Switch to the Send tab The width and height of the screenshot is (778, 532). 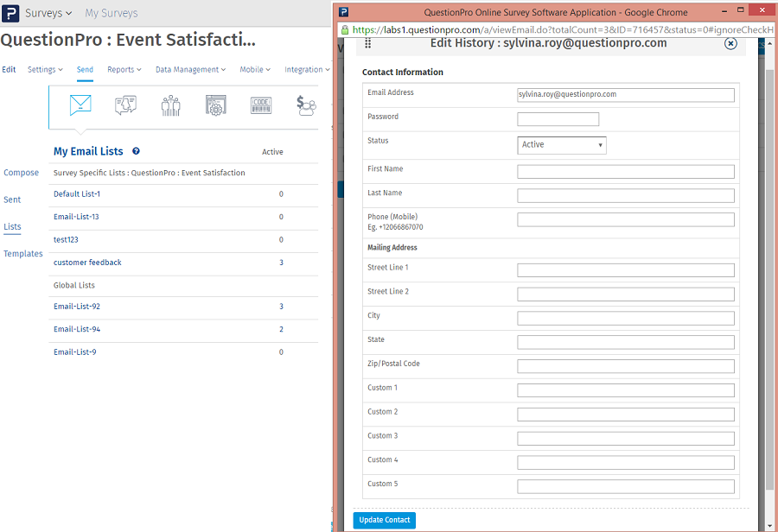(x=84, y=70)
